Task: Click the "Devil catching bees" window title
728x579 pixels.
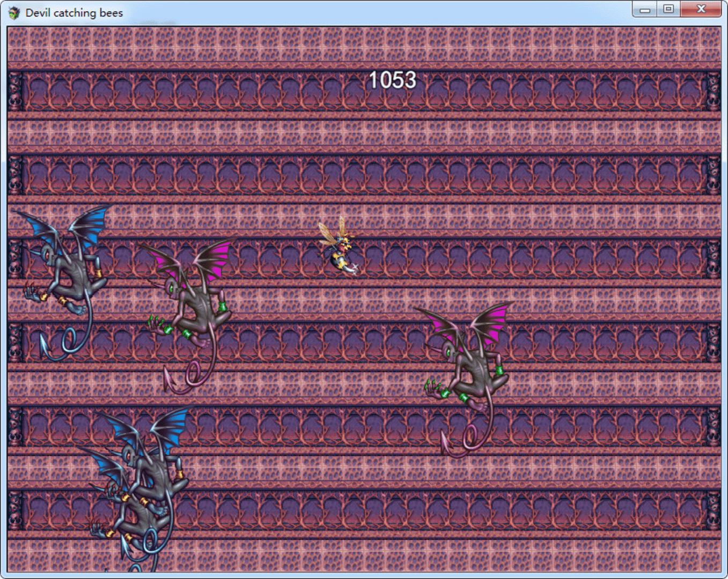Action: tap(74, 13)
